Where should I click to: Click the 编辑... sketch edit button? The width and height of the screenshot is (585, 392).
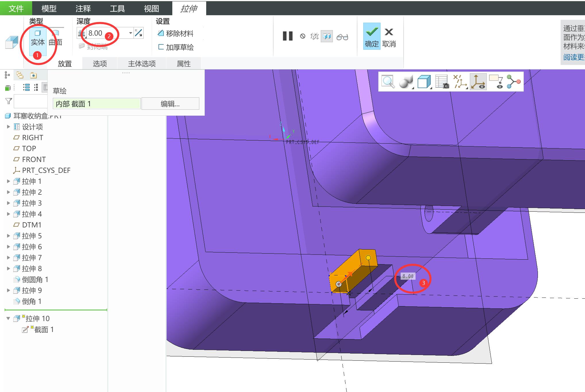(x=170, y=104)
